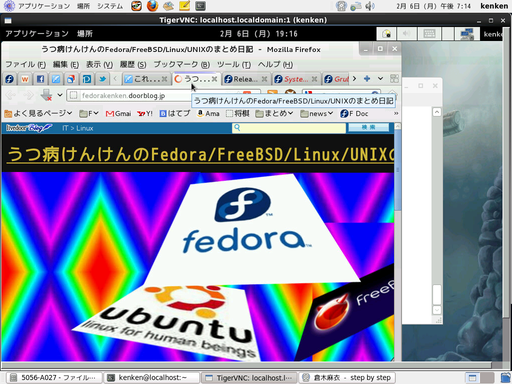512x384 pixels.
Task: Launch Firefox from the top panel
Action: (x=152, y=6)
